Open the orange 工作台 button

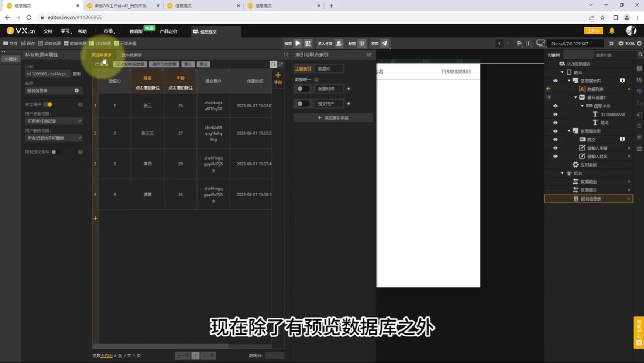(593, 31)
